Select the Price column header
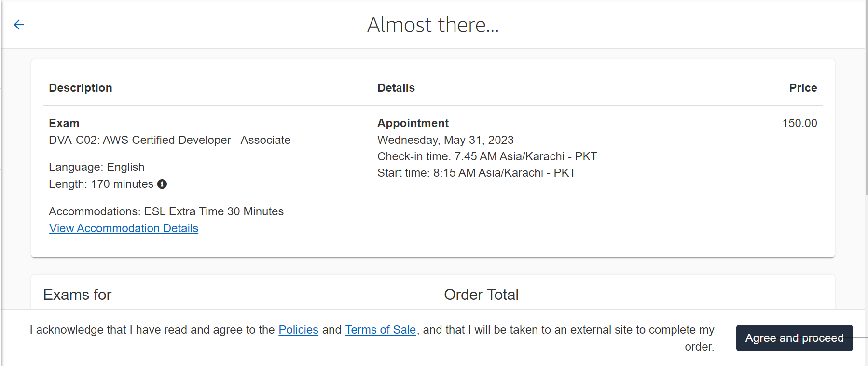The height and width of the screenshot is (366, 868). click(x=803, y=88)
